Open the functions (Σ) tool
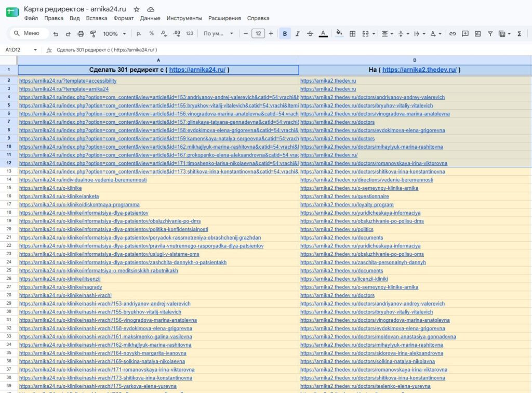This screenshot has height=393, width=532. click(x=519, y=34)
